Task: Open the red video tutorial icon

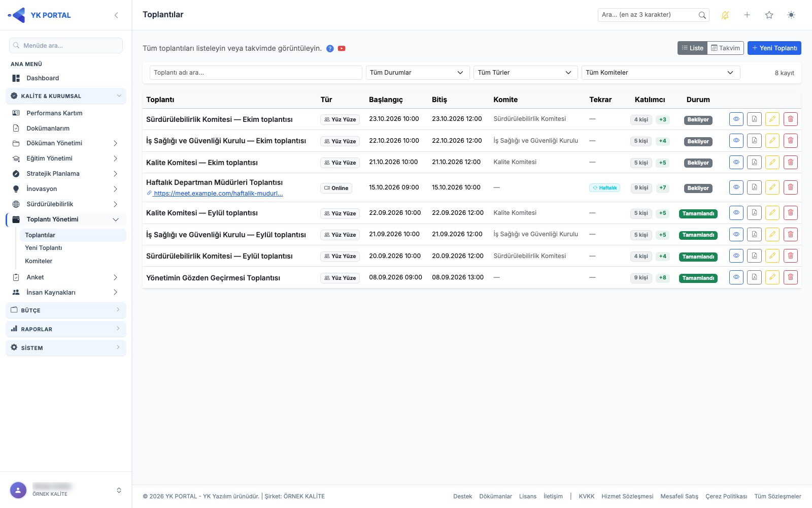Action: (342, 49)
